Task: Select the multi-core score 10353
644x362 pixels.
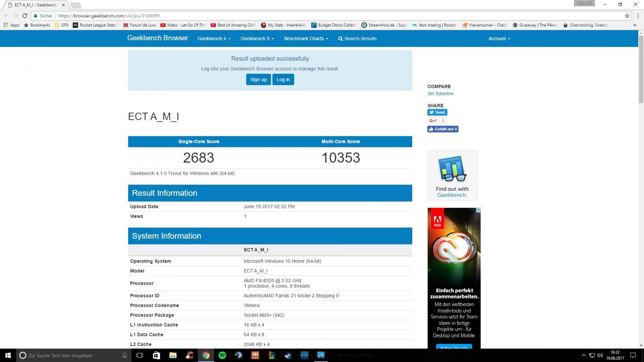Action: tap(341, 158)
